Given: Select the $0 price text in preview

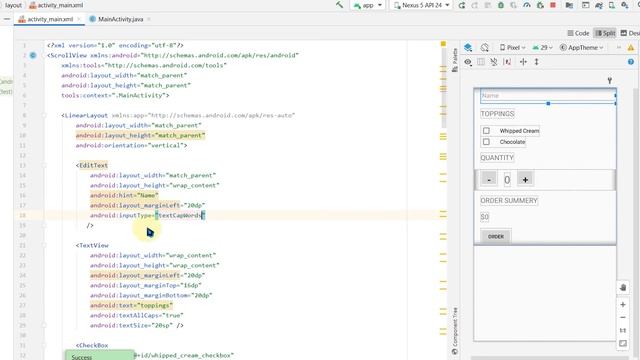Looking at the screenshot, I should pyautogui.click(x=484, y=217).
